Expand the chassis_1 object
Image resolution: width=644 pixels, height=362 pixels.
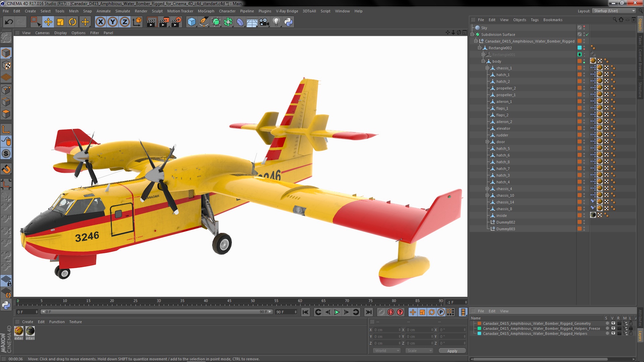click(487, 68)
